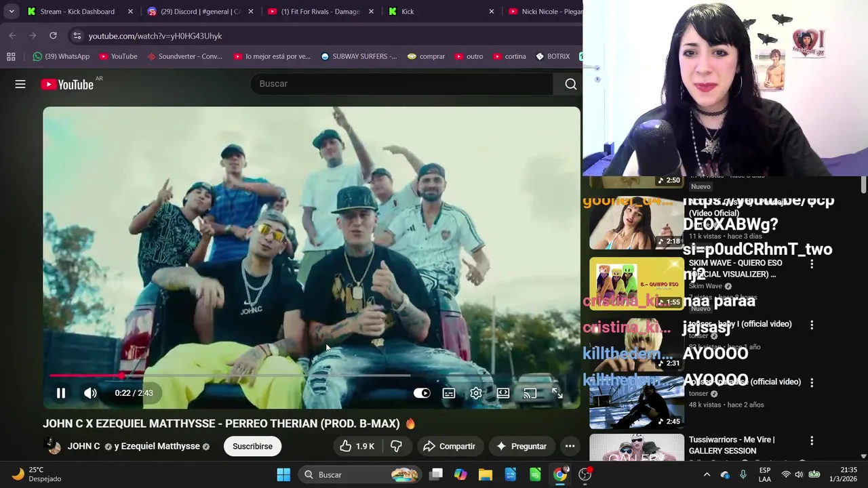This screenshot has height=488, width=868.
Task: Open the Windows Start menu
Action: [x=283, y=474]
